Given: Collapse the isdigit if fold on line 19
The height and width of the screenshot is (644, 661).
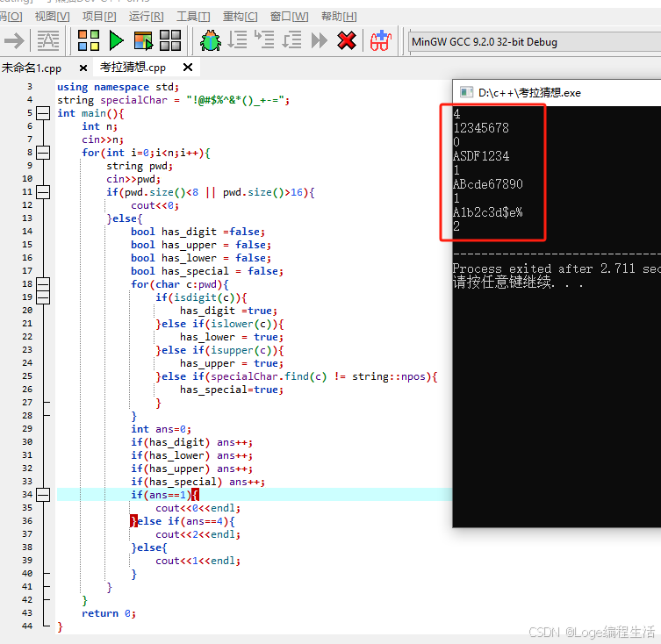Looking at the screenshot, I should (43, 297).
